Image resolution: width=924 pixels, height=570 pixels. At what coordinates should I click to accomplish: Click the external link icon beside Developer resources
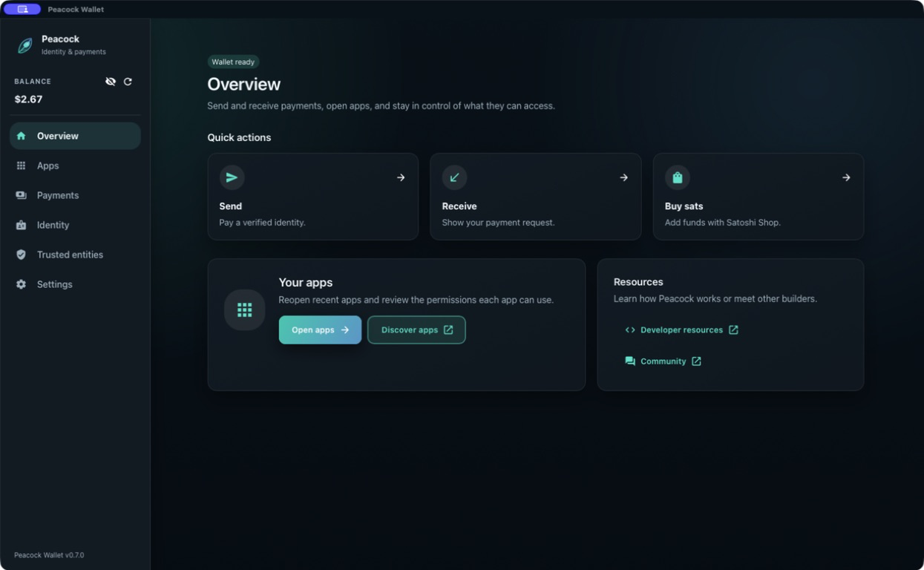[x=733, y=330]
